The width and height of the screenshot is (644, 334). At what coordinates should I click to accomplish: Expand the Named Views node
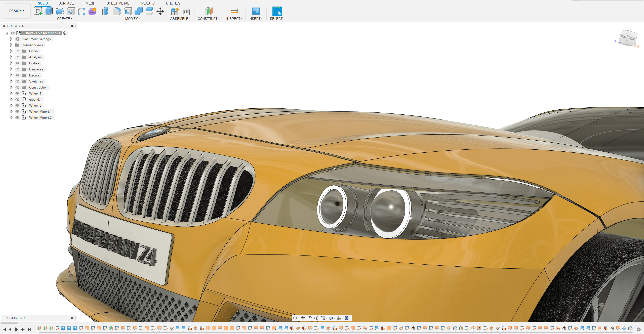(x=11, y=45)
